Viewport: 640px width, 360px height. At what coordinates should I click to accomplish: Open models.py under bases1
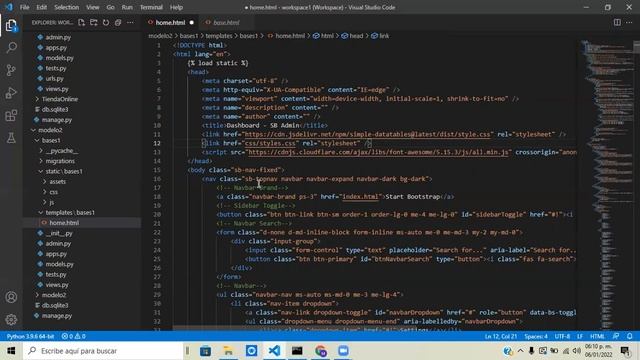tap(60, 264)
